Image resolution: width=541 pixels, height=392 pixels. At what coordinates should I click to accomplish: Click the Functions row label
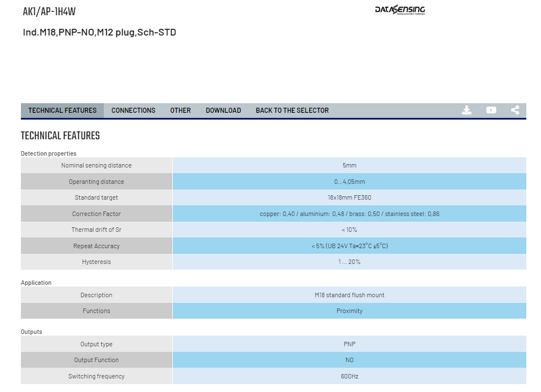pyautogui.click(x=96, y=311)
